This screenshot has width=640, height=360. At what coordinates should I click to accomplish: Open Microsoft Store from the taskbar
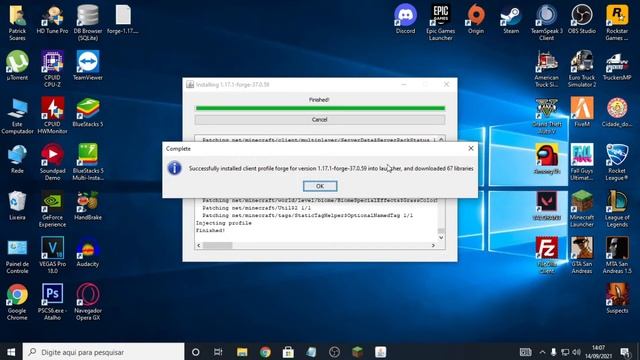[x=288, y=352]
